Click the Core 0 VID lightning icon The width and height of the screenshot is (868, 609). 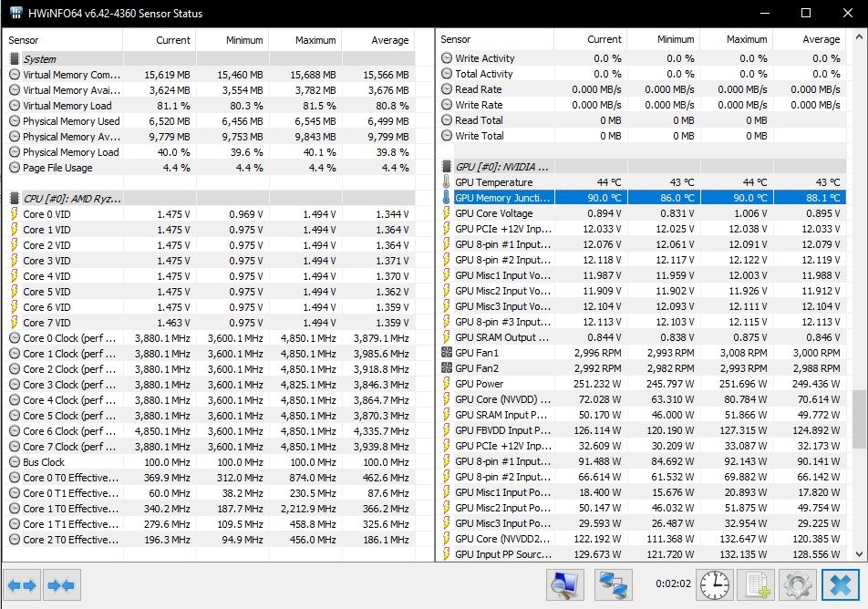pos(15,213)
